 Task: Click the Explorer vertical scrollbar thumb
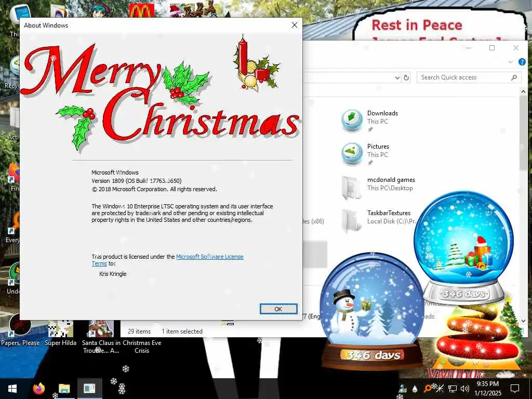click(523, 134)
